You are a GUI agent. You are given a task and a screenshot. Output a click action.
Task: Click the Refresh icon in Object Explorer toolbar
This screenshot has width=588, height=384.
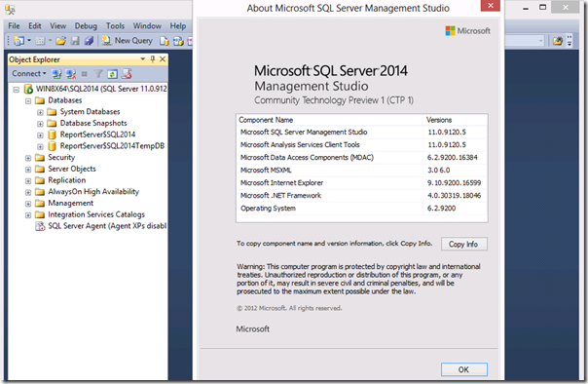pos(112,74)
